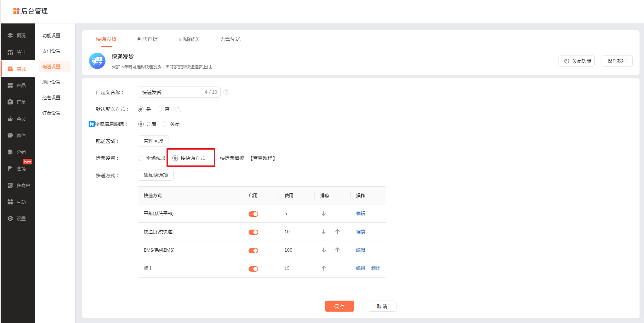This screenshot has height=323, width=644.
Task: Click the 100 fee value in EMS row
Action: [x=288, y=250]
